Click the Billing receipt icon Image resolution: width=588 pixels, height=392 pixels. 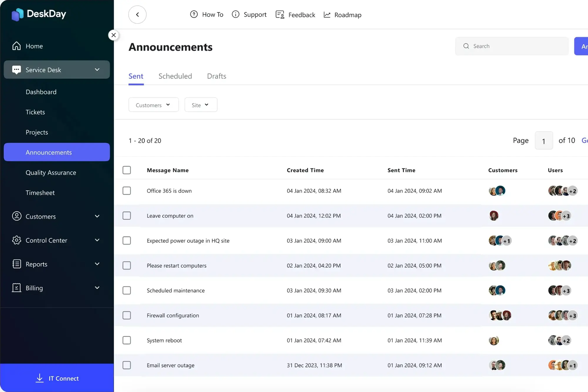pyautogui.click(x=16, y=288)
